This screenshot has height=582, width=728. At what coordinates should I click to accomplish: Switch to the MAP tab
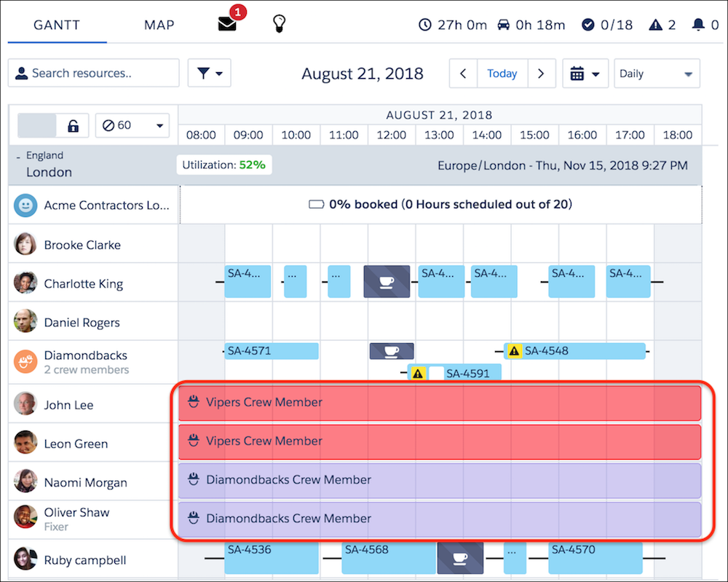(x=158, y=24)
